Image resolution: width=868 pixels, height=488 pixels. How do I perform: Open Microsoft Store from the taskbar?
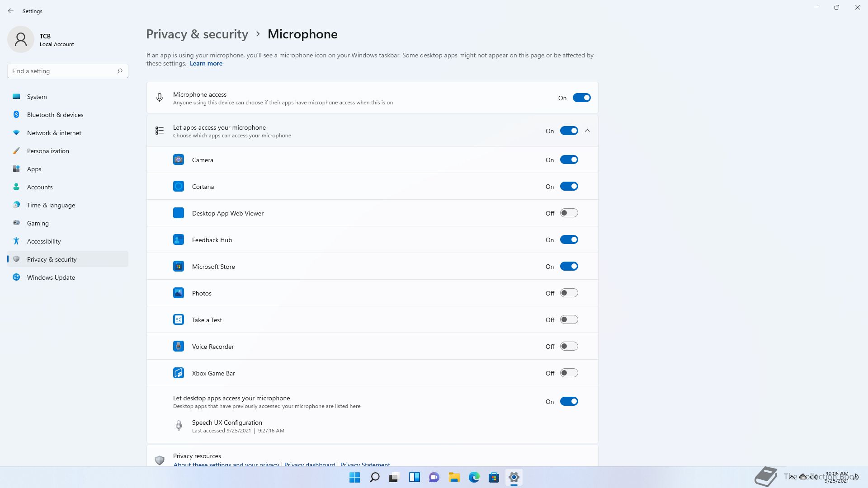tap(494, 477)
